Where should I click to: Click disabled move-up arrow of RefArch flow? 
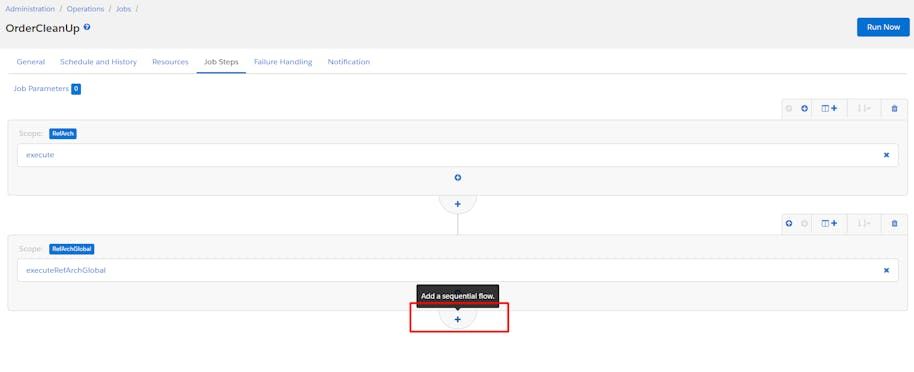789,108
